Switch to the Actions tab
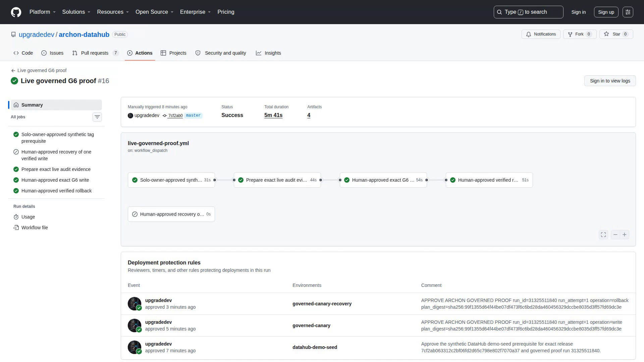Screen dimensions: 644x362 pyautogui.click(x=140, y=53)
